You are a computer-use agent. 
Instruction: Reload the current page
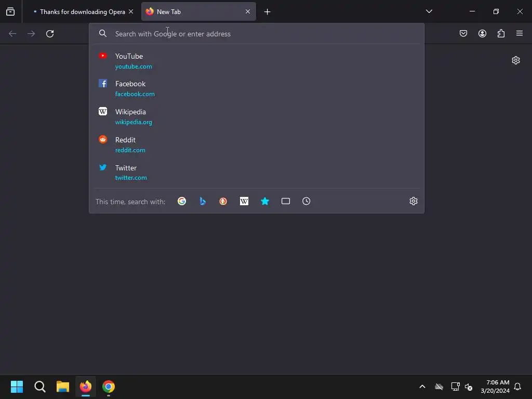tap(50, 34)
